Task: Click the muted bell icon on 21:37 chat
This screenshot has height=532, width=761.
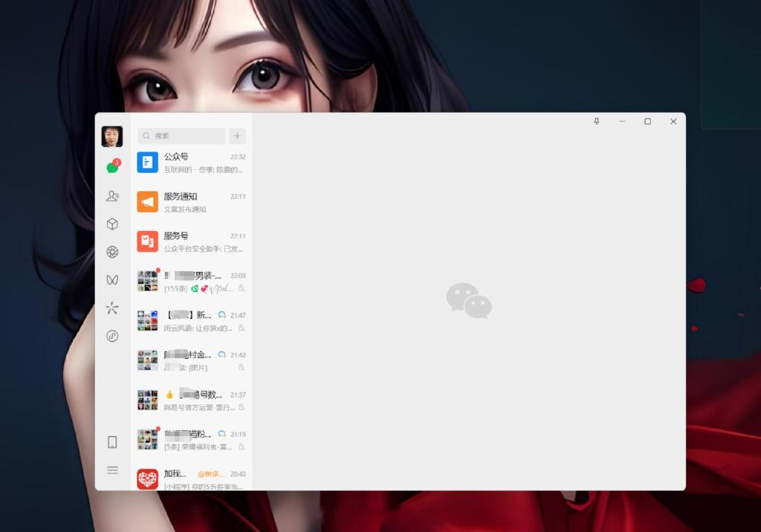Action: pyautogui.click(x=242, y=407)
